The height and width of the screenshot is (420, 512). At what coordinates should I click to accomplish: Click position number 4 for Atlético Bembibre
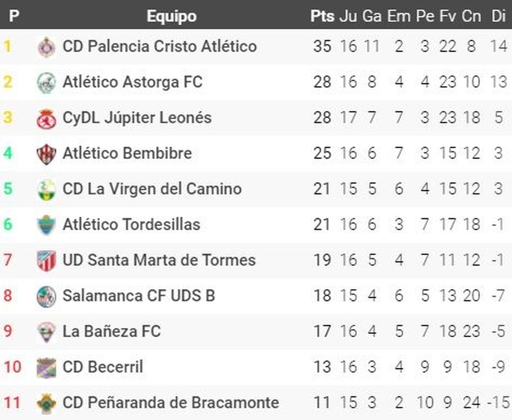8,153
